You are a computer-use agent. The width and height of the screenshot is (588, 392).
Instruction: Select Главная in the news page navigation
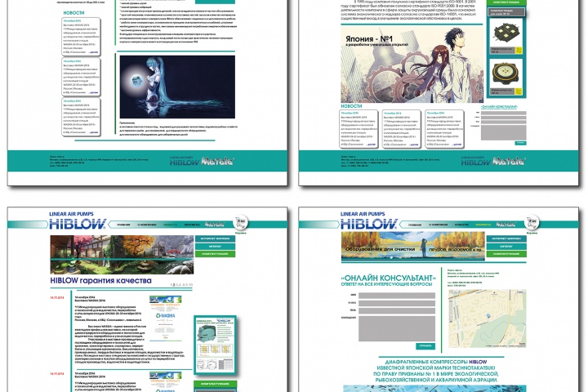123,225
